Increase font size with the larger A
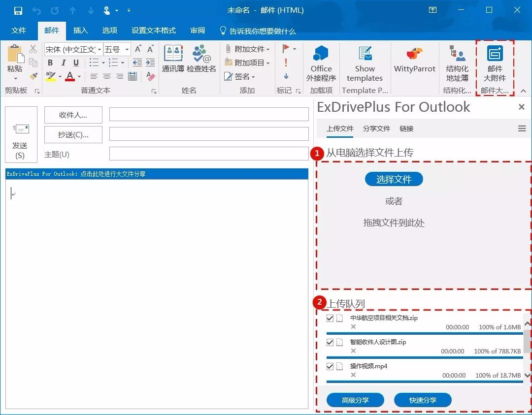 (138, 49)
